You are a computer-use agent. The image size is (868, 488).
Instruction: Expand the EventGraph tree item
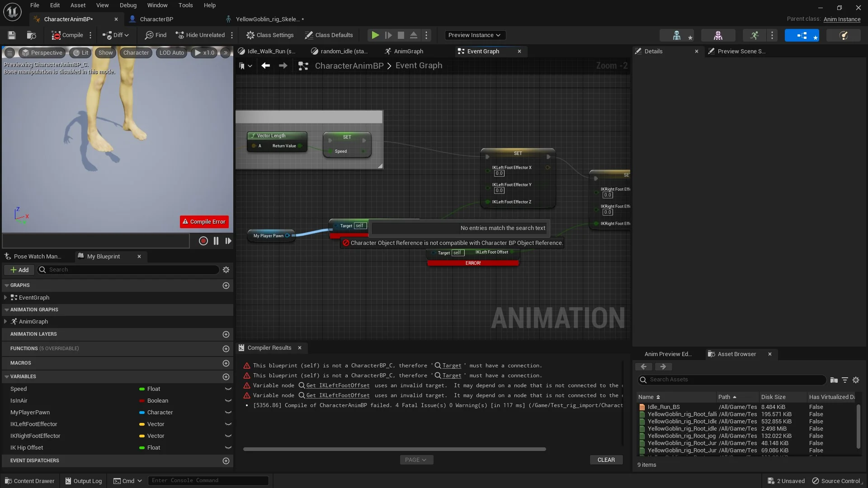[x=5, y=298]
